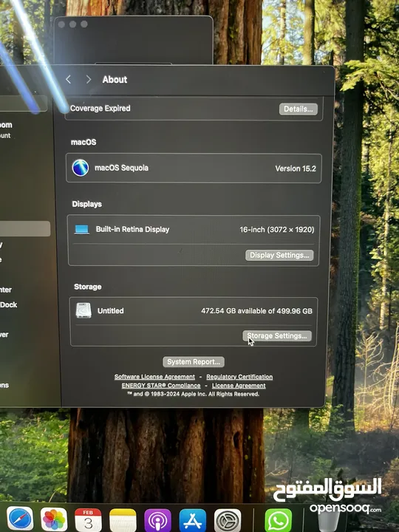
Task: Click 472.54 GB available storage text
Action: [x=256, y=311]
